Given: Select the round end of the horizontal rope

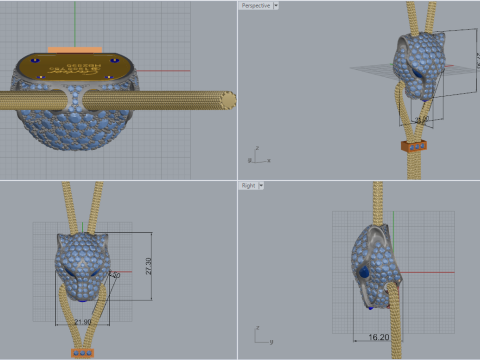Looking at the screenshot, I should (x=228, y=99).
